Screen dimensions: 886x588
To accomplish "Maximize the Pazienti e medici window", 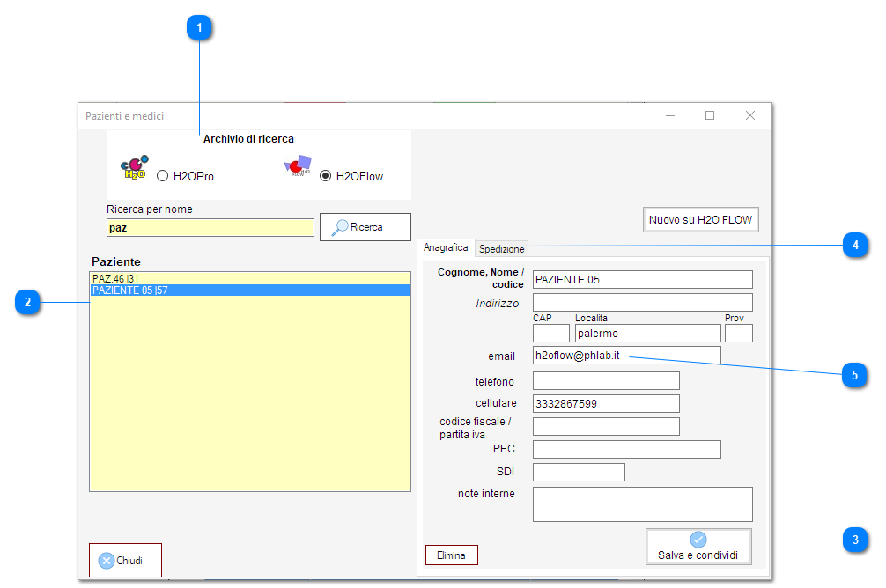I will (710, 116).
